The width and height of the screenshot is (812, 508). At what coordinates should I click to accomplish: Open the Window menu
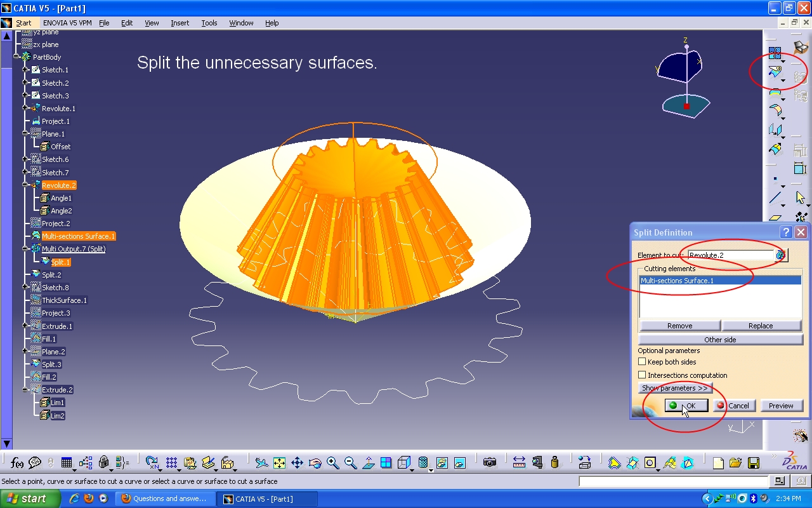pos(241,23)
